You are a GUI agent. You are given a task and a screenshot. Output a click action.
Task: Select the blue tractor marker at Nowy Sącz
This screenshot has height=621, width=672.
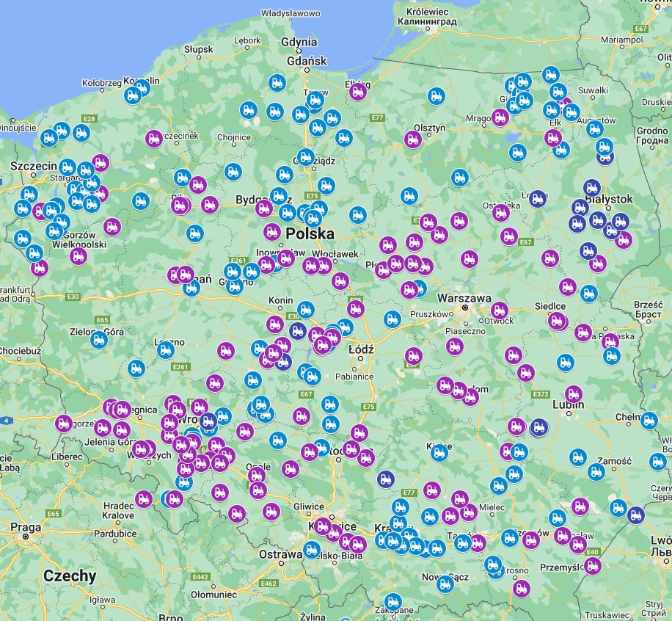coord(445,584)
